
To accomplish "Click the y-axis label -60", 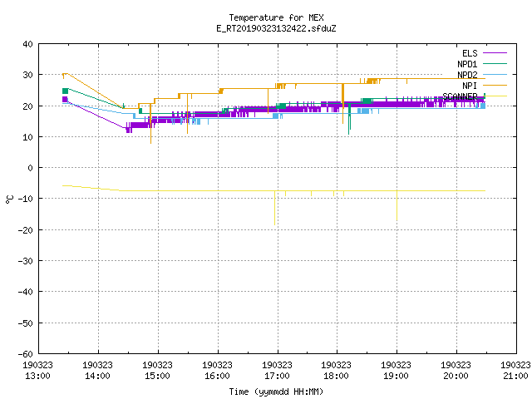I will pyautogui.click(x=26, y=354).
